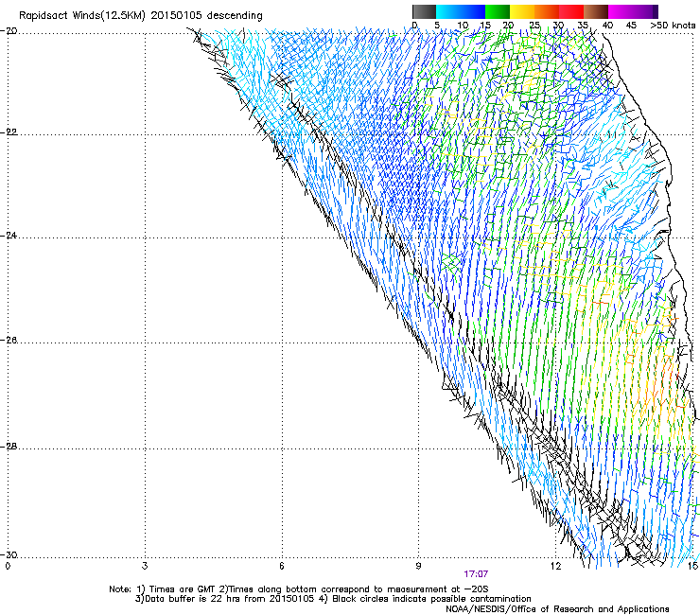Click the longitude 0 axis label
The image size is (700, 615).
pyautogui.click(x=8, y=567)
